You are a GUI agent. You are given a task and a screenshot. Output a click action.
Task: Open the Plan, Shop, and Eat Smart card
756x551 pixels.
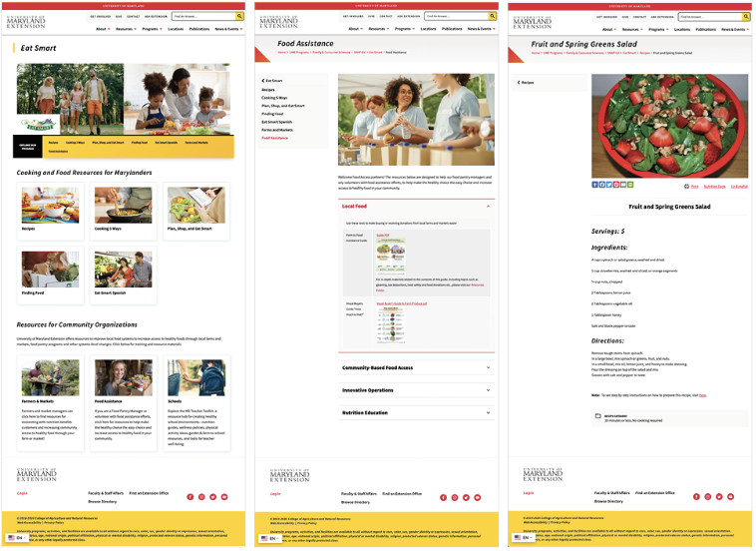tap(196, 212)
